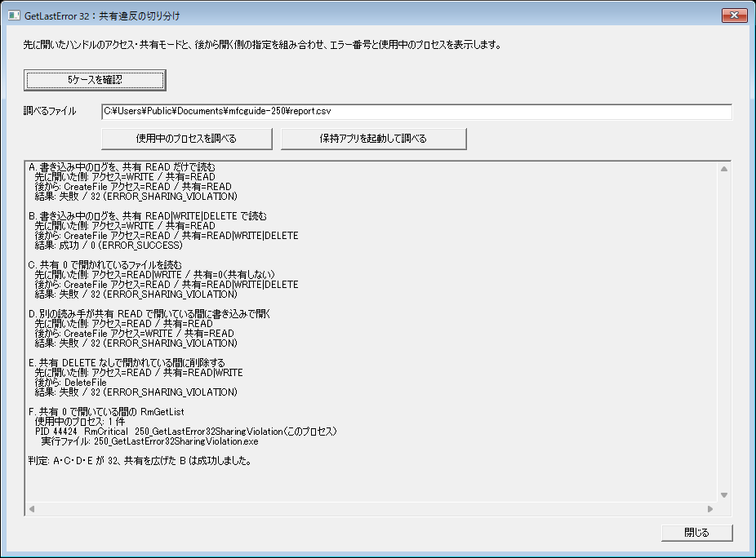Close the dialog with the red X button
756x558 pixels.
tap(734, 15)
